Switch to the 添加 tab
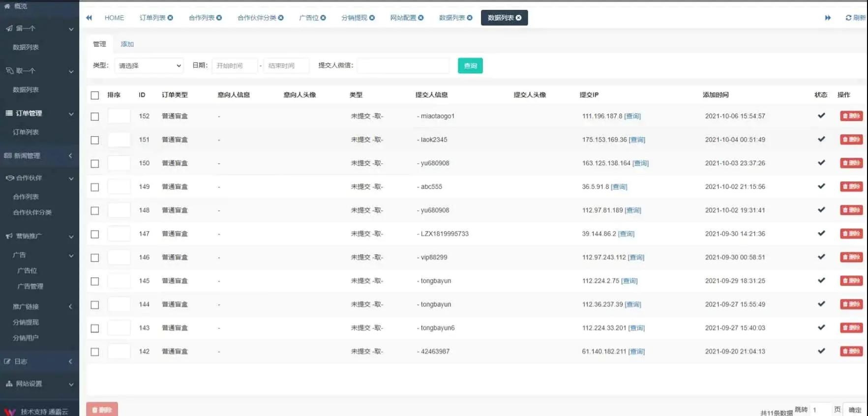 click(x=127, y=44)
